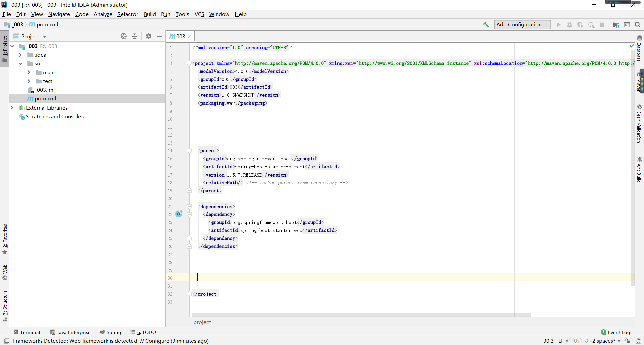644x345 pixels.
Task: Click the 2 spaces indent selector
Action: click(x=606, y=341)
